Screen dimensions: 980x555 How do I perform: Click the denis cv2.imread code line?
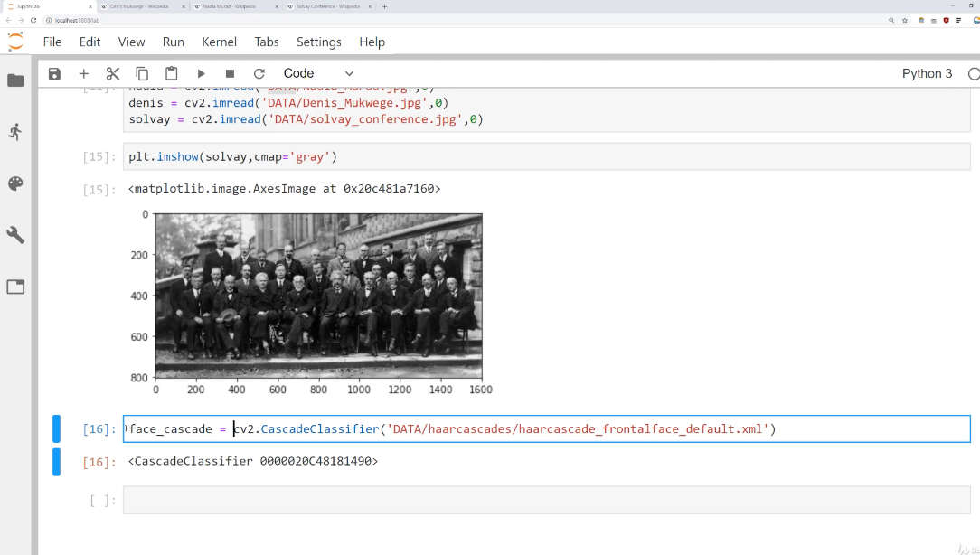coord(288,102)
